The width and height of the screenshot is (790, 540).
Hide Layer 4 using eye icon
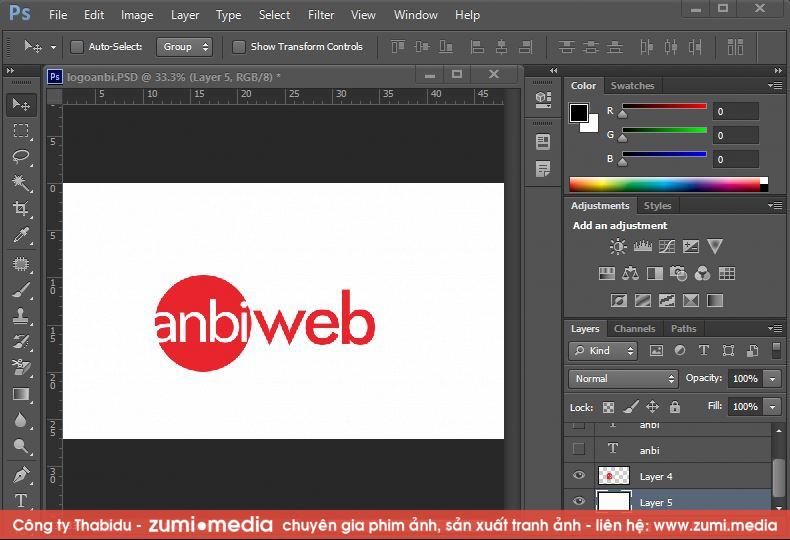pyautogui.click(x=579, y=476)
